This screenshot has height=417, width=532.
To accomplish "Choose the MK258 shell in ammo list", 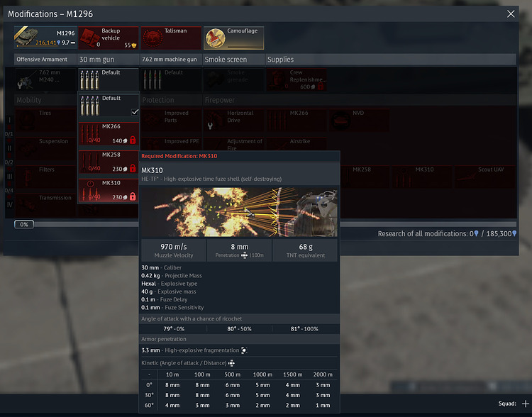I will (x=108, y=161).
